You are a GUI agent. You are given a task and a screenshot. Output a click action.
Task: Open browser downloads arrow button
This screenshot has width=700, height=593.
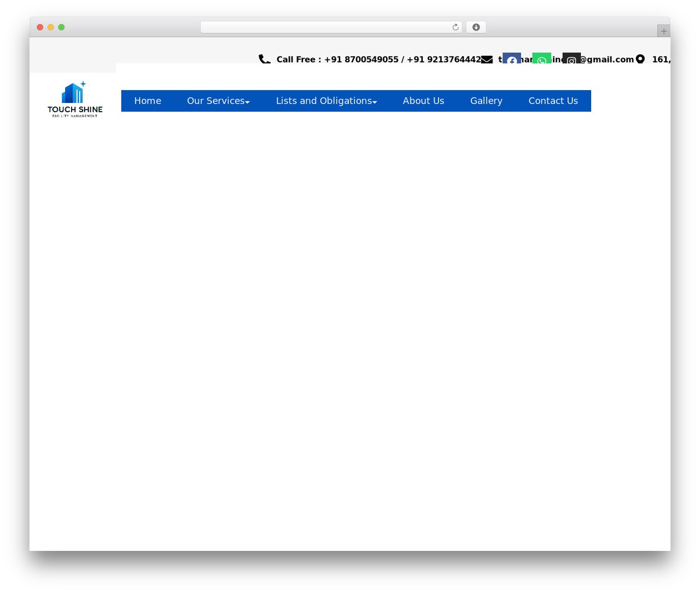click(476, 27)
